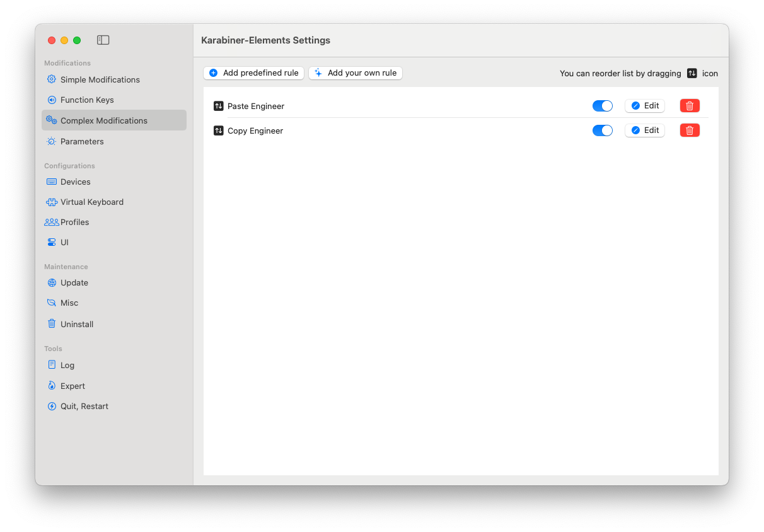Click Add predefined rule button
This screenshot has width=764, height=532.
[254, 73]
